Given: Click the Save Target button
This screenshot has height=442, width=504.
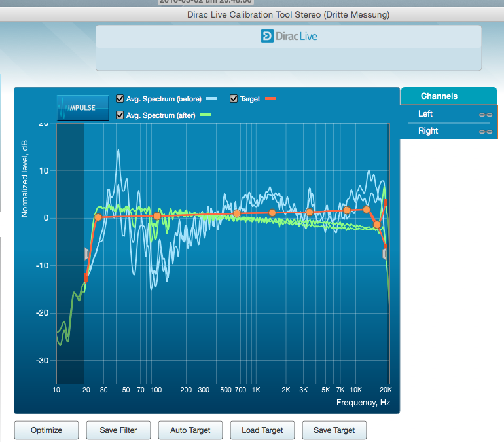Looking at the screenshot, I should [x=334, y=430].
